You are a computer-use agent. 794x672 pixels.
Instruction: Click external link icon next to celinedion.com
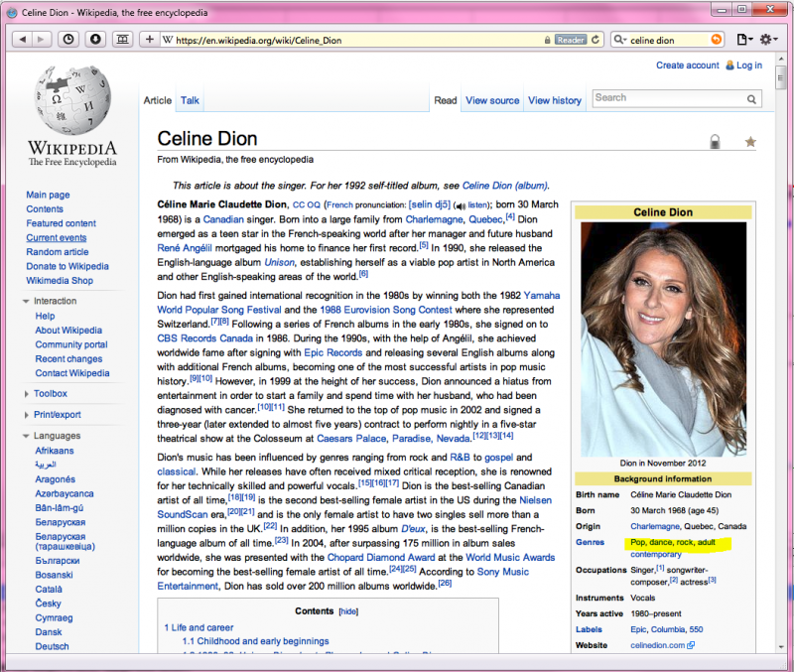click(691, 645)
